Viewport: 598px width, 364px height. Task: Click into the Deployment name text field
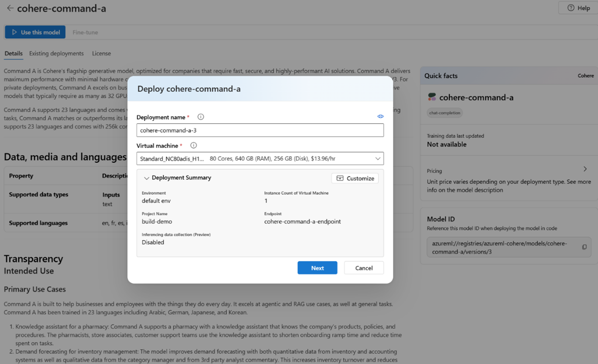coord(260,130)
